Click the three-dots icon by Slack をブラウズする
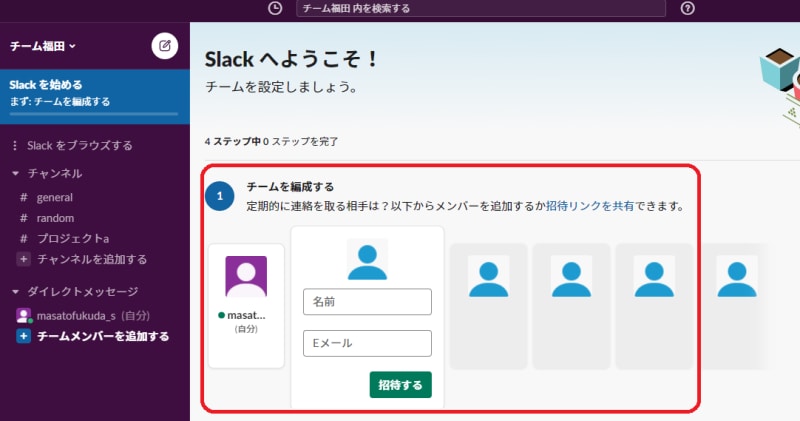This screenshot has width=800, height=421. [15, 146]
